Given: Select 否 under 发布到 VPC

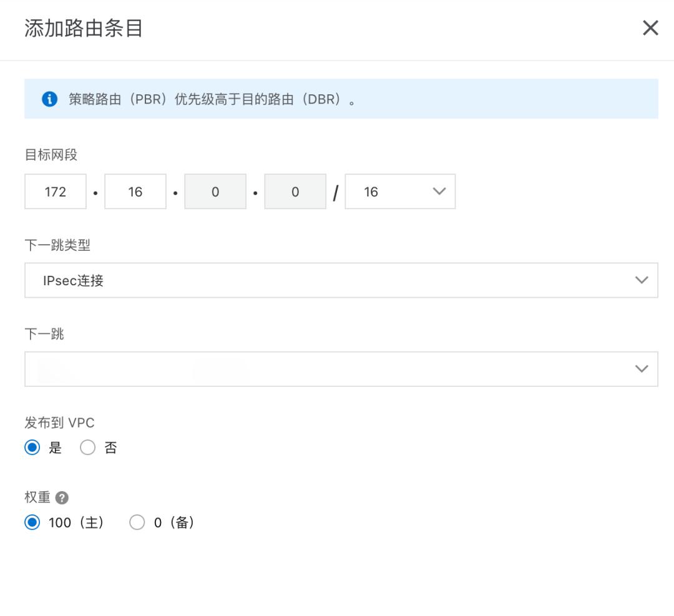Looking at the screenshot, I should 87,447.
